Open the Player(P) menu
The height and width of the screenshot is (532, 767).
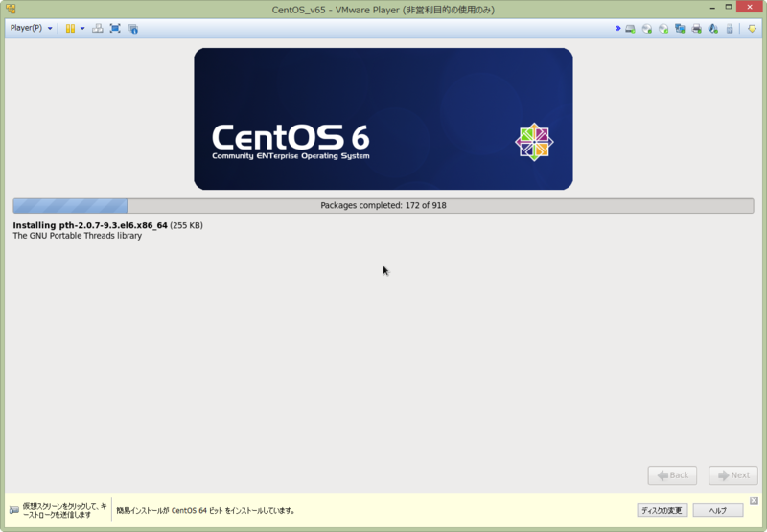tap(31, 28)
